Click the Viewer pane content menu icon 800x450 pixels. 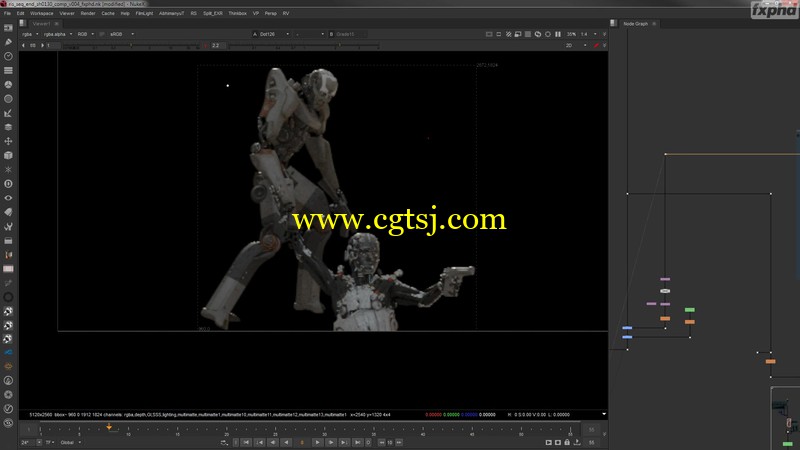22,23
